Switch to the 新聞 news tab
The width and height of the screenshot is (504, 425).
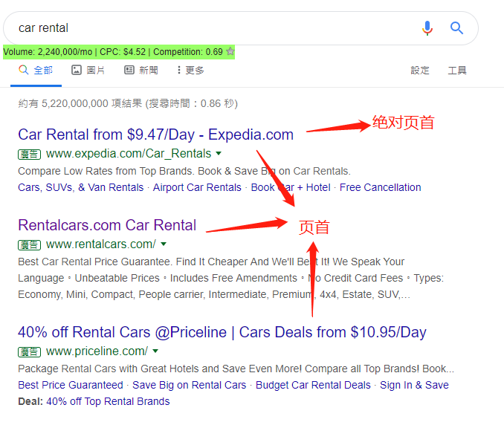pyautogui.click(x=141, y=70)
